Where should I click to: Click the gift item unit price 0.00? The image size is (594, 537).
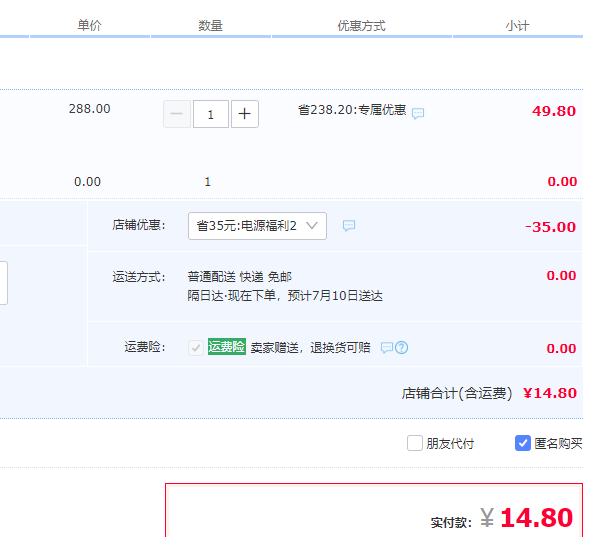88,182
